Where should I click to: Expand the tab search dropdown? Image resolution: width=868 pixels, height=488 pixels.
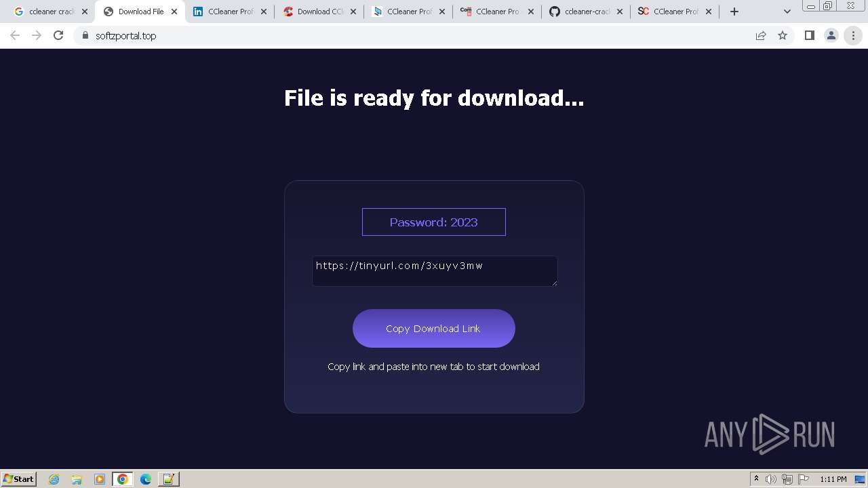(787, 12)
